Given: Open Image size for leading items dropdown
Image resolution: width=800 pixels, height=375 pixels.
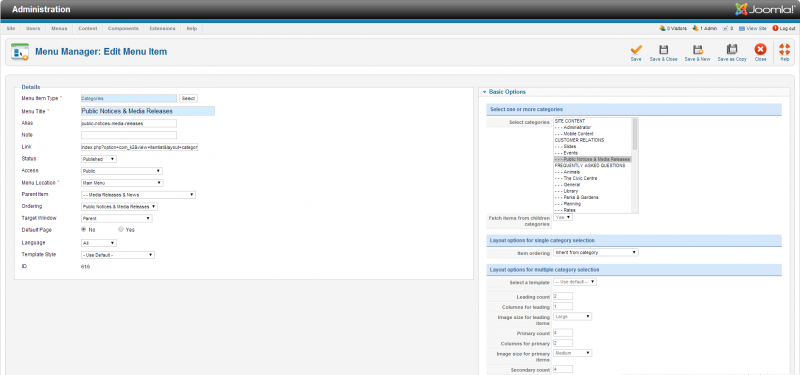Looking at the screenshot, I should click(x=572, y=316).
